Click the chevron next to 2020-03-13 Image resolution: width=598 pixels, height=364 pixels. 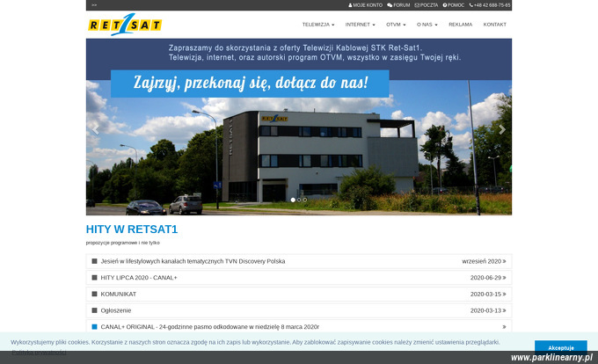[x=504, y=310]
